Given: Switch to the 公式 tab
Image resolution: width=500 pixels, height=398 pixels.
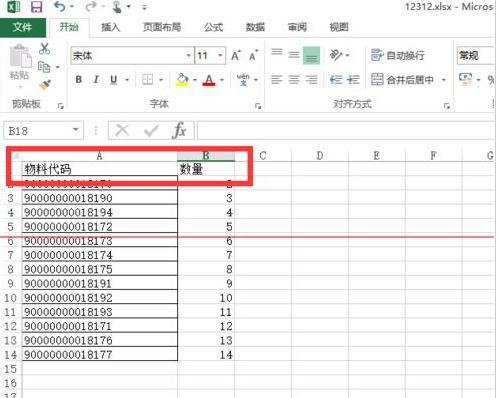Looking at the screenshot, I should tap(213, 27).
